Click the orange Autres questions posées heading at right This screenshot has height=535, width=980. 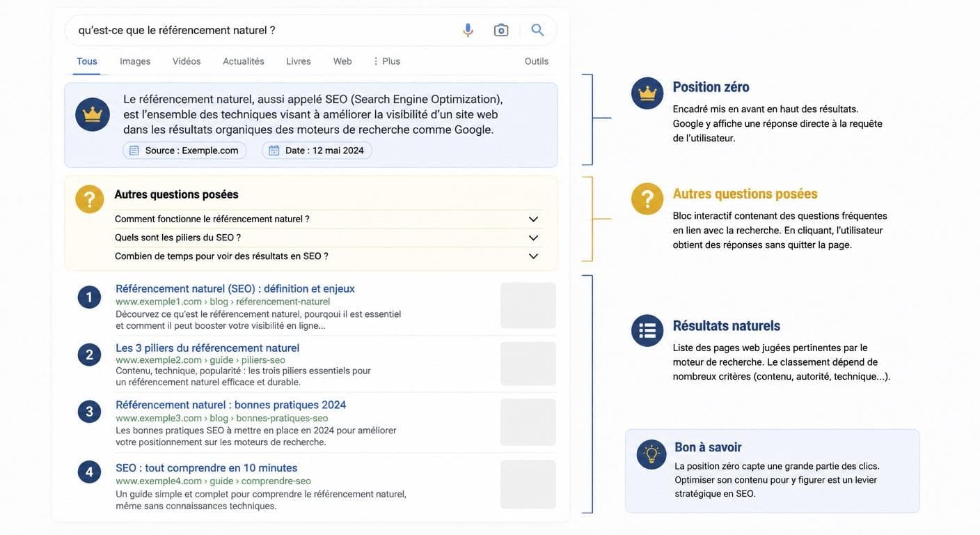click(x=745, y=194)
